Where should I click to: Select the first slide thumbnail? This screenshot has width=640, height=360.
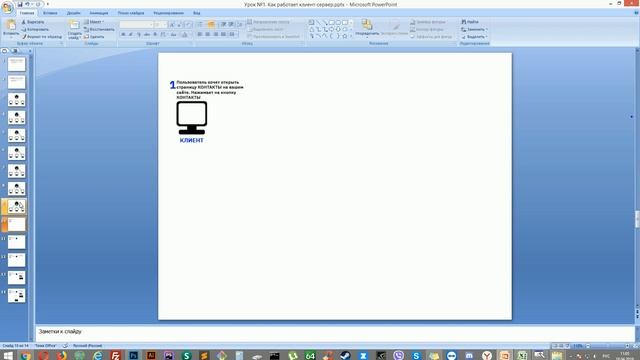tap(16, 64)
